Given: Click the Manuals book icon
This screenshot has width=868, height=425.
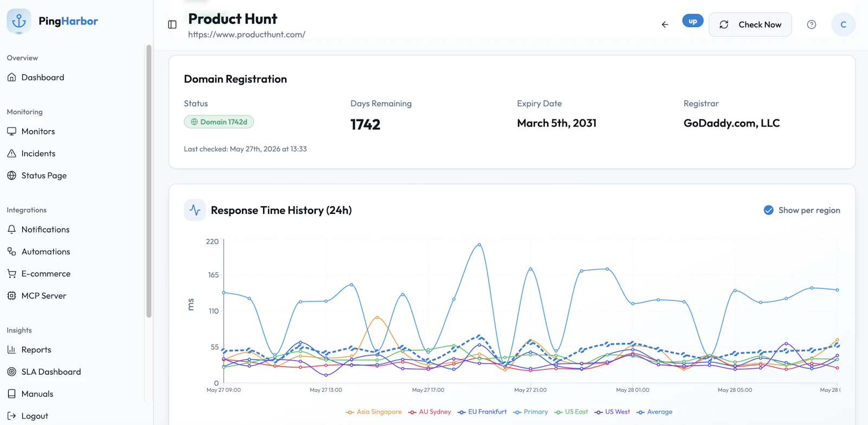Looking at the screenshot, I should (11, 394).
